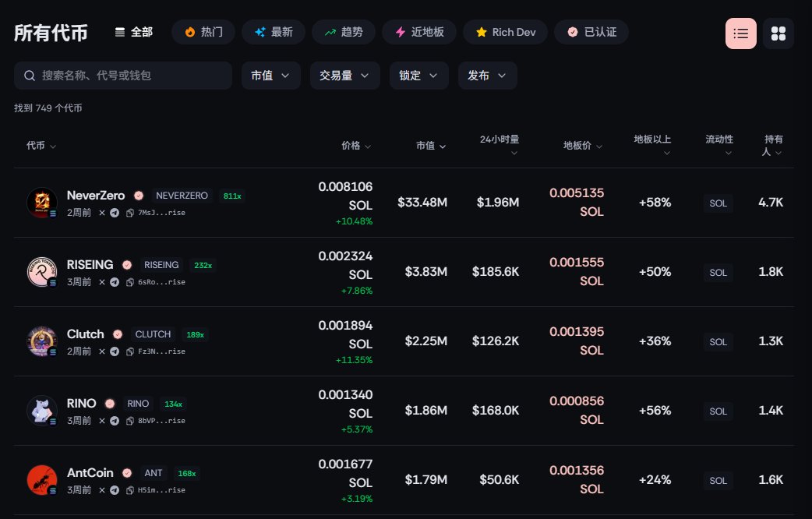The width and height of the screenshot is (812, 519).
Task: Open the 发布 filter dropdown
Action: click(487, 76)
